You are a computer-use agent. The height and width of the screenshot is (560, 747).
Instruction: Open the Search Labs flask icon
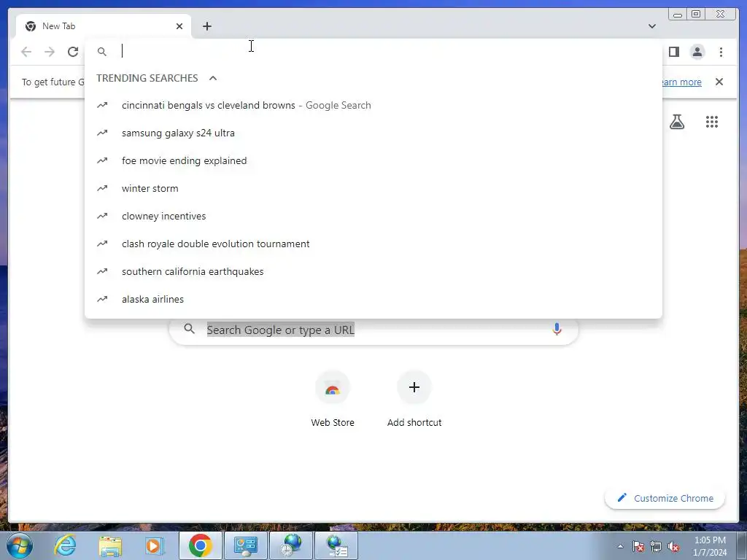click(676, 122)
